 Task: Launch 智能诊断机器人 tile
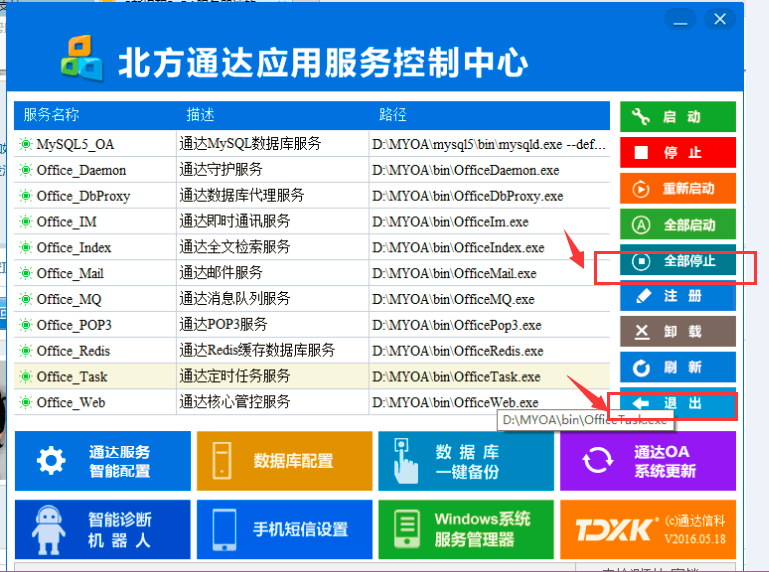[x=103, y=530]
